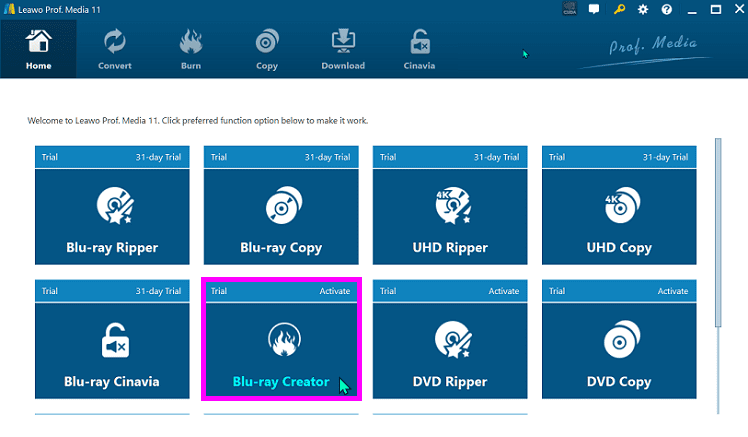The image size is (748, 437).
Task: Open the feedback speech bubble icon
Action: [x=594, y=9]
